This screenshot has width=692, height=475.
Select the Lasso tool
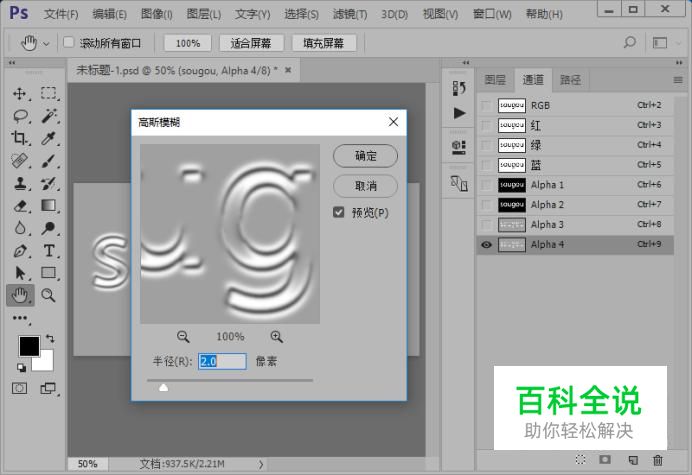pos(20,116)
